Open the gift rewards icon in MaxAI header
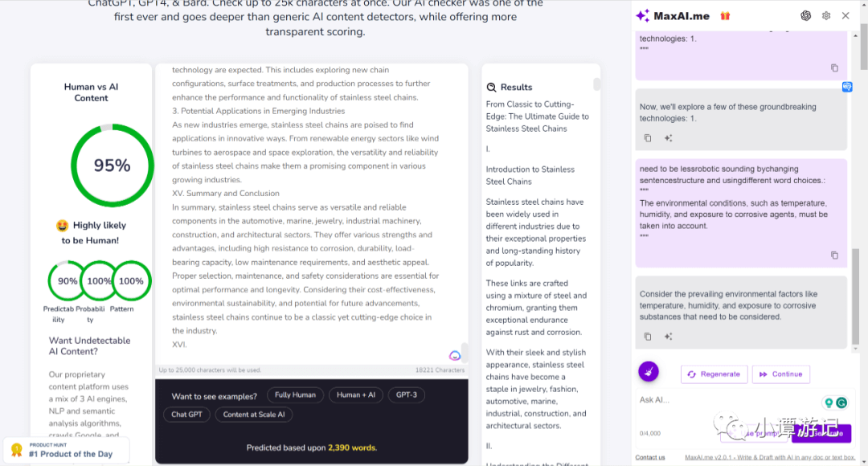The height and width of the screenshot is (466, 868). [725, 16]
